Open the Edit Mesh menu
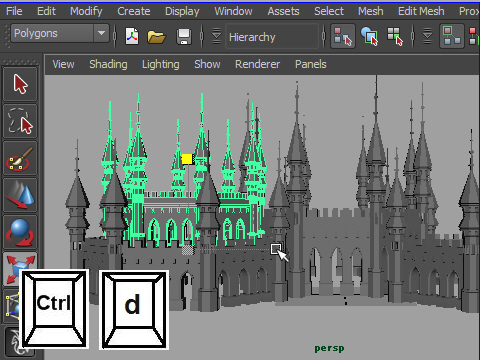The height and width of the screenshot is (360, 480). 421,11
